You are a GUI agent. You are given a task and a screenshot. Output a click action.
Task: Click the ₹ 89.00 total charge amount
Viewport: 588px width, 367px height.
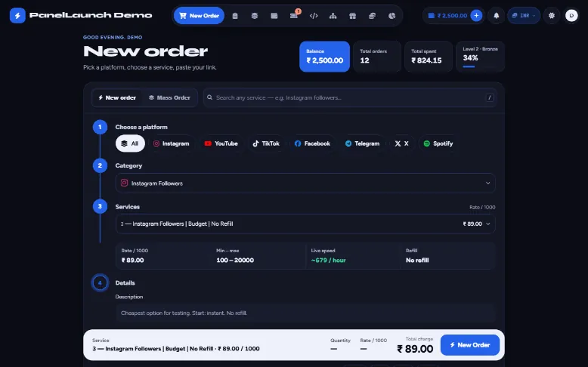click(x=415, y=349)
